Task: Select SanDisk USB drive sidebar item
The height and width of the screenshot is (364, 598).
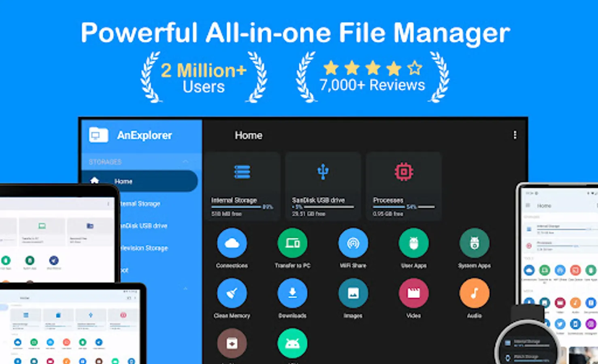Action: coord(144,226)
